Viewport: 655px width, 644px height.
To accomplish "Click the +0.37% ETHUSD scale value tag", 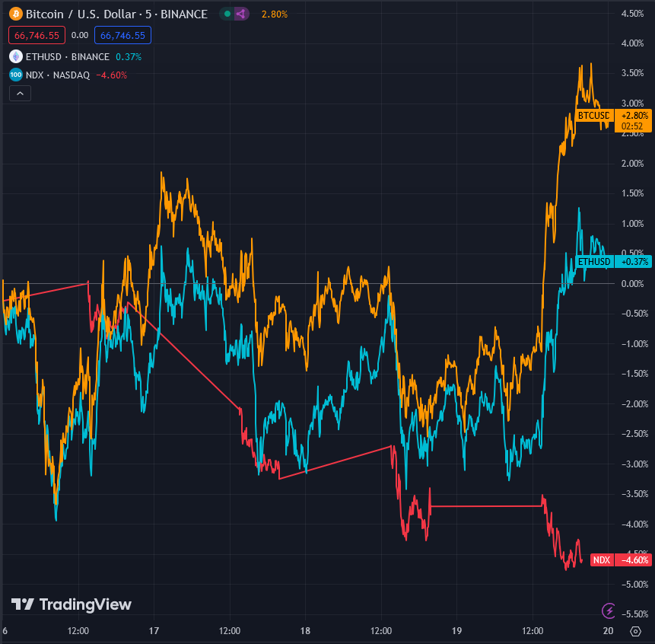I will [x=634, y=262].
